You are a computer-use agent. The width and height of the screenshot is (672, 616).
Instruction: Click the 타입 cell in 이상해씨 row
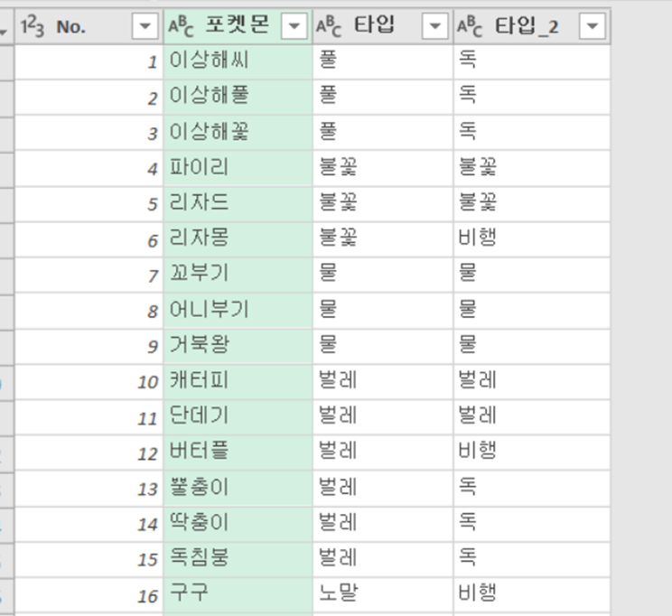(383, 61)
